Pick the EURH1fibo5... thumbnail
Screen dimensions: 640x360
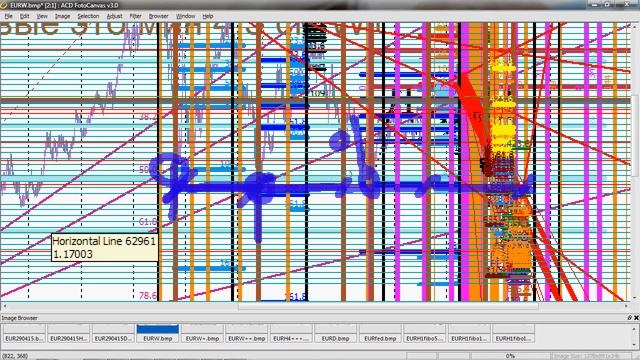tap(424, 333)
